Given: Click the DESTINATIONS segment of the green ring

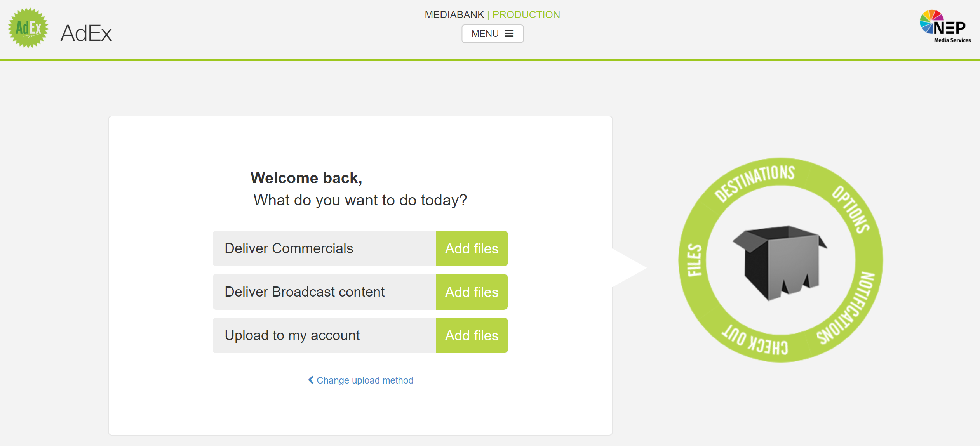Looking at the screenshot, I should (x=754, y=182).
